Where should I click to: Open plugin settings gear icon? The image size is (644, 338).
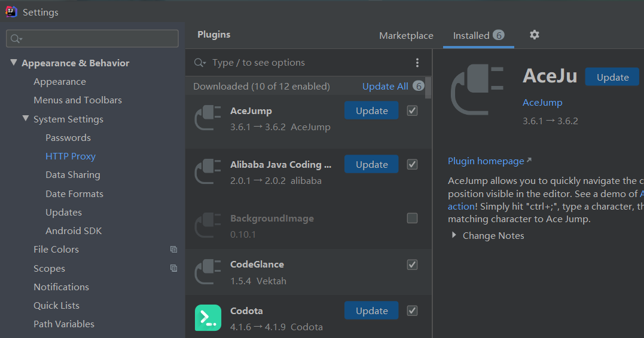[534, 35]
